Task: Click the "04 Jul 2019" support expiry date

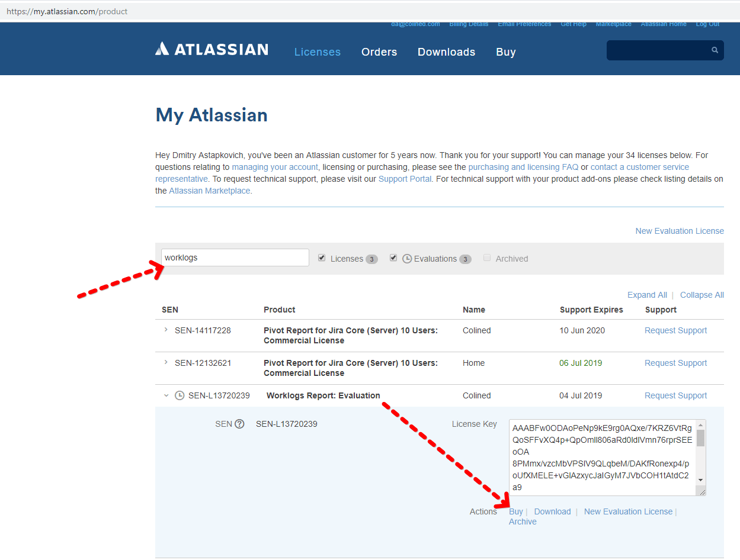Action: [x=581, y=395]
